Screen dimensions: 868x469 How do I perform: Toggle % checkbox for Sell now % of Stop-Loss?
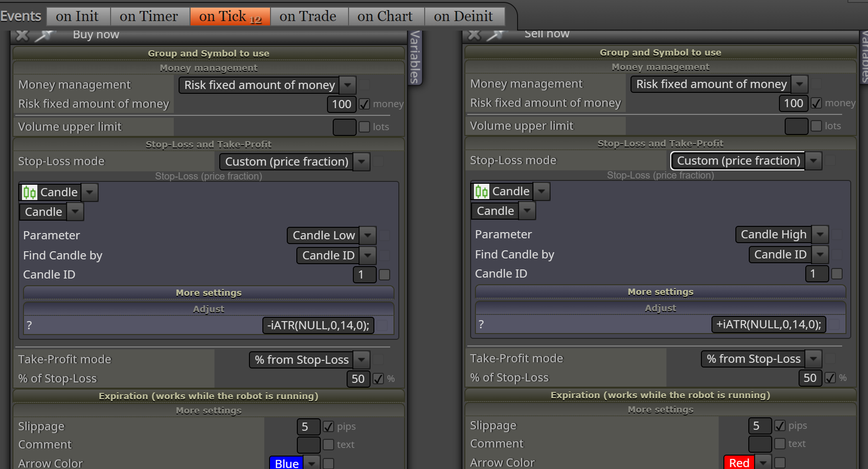[x=830, y=378]
